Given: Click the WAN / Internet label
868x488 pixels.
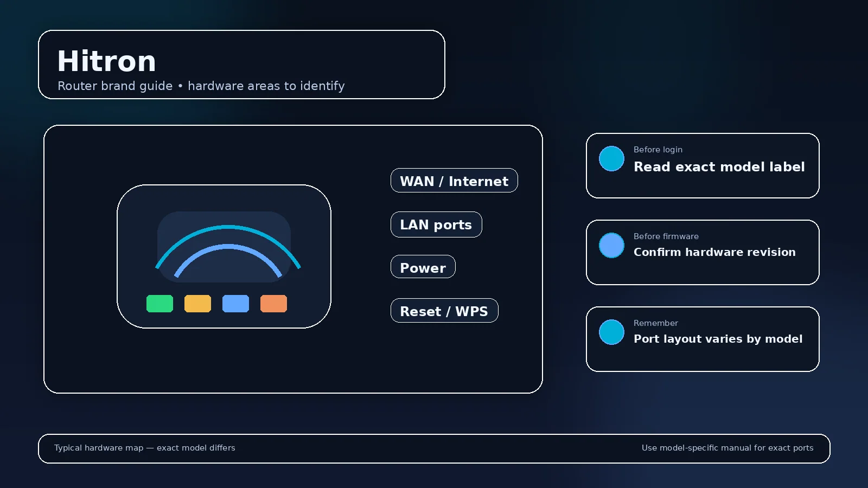Looking at the screenshot, I should click(454, 181).
